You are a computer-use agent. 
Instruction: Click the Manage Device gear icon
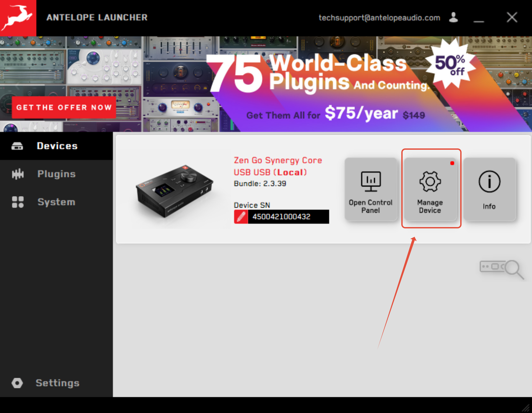click(x=430, y=181)
